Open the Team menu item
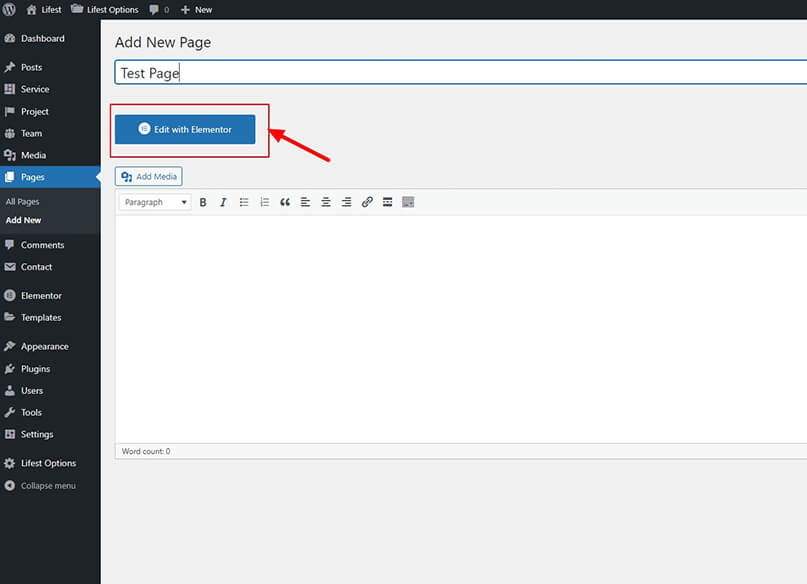This screenshot has height=584, width=807. (50, 133)
